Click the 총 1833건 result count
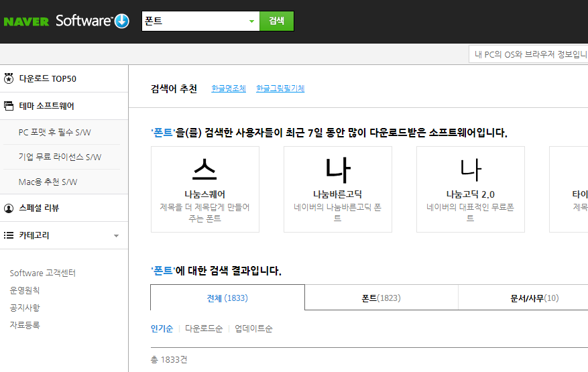588x372 pixels. [169, 360]
